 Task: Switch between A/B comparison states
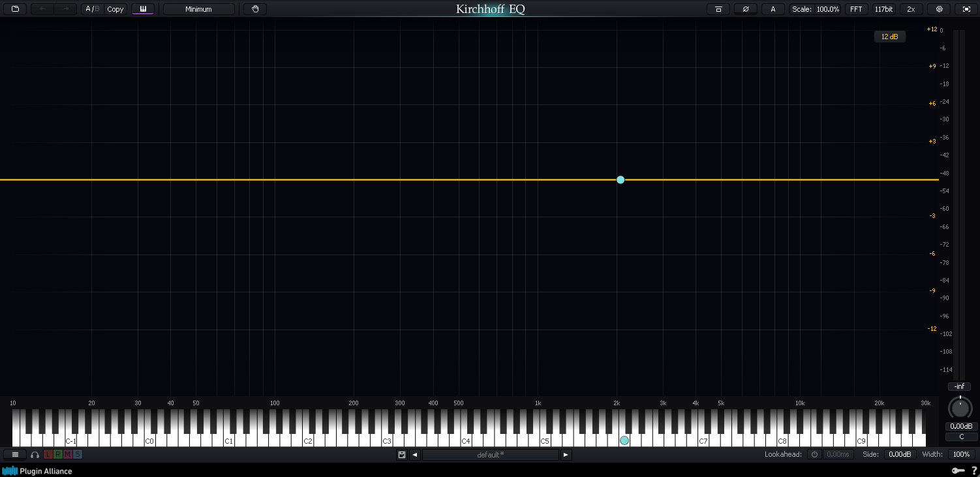[x=91, y=9]
